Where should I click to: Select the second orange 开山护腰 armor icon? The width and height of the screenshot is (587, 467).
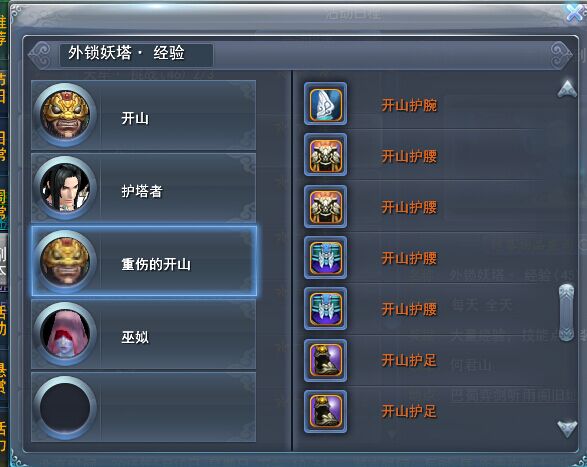click(325, 206)
